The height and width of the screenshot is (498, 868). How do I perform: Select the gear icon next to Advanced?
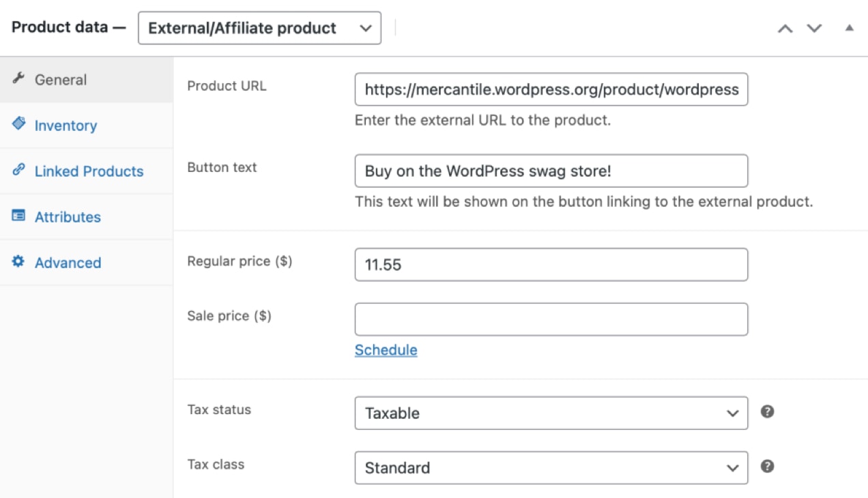tap(18, 262)
